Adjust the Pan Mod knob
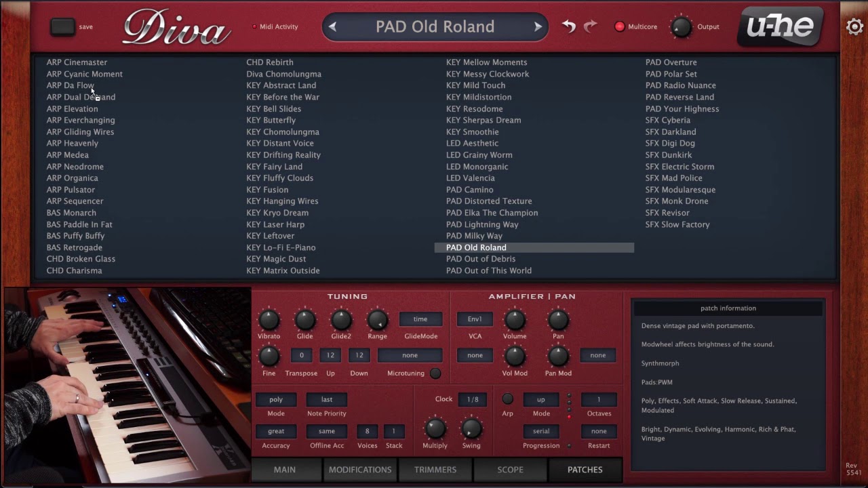The height and width of the screenshot is (488, 868). coord(558,356)
